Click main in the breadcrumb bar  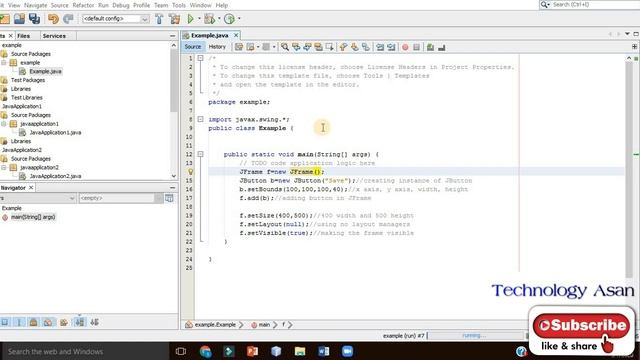[x=264, y=325]
